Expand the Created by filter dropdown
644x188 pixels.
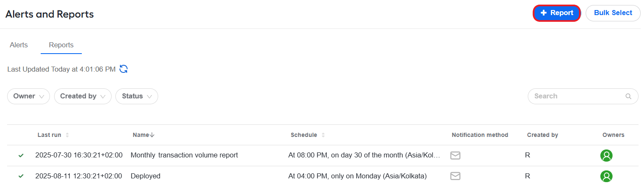click(83, 96)
